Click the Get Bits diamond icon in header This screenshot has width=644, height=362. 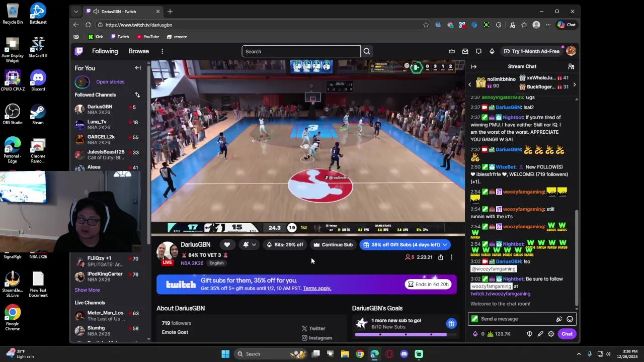[492, 51]
